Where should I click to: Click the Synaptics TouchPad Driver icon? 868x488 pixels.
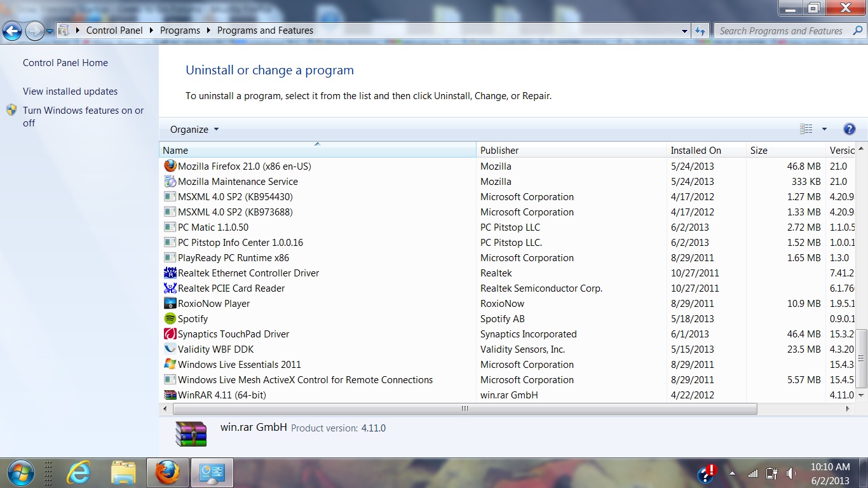click(x=170, y=334)
